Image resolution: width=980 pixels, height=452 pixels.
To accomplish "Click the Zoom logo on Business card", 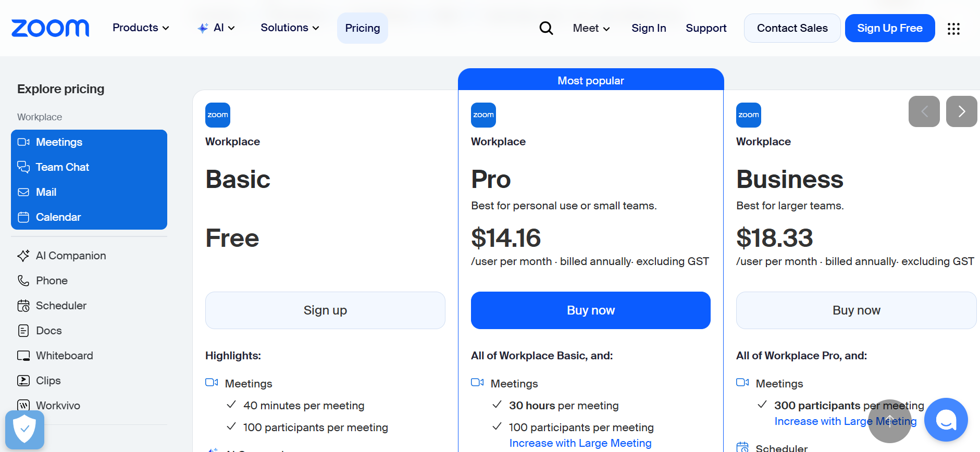I will (749, 115).
